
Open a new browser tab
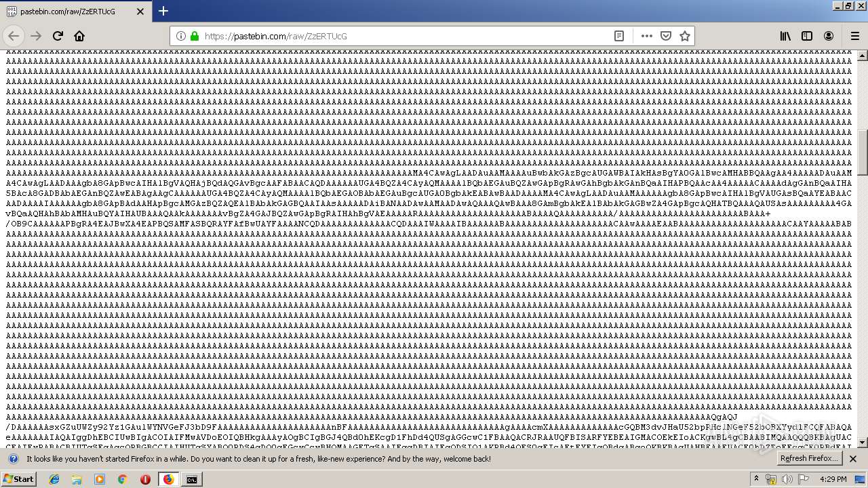coord(163,11)
